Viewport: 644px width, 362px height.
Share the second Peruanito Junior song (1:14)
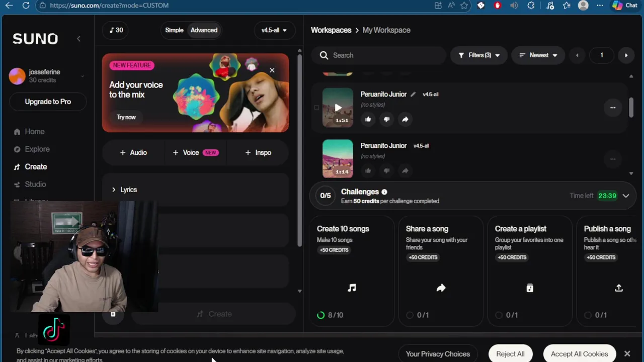[x=405, y=170]
